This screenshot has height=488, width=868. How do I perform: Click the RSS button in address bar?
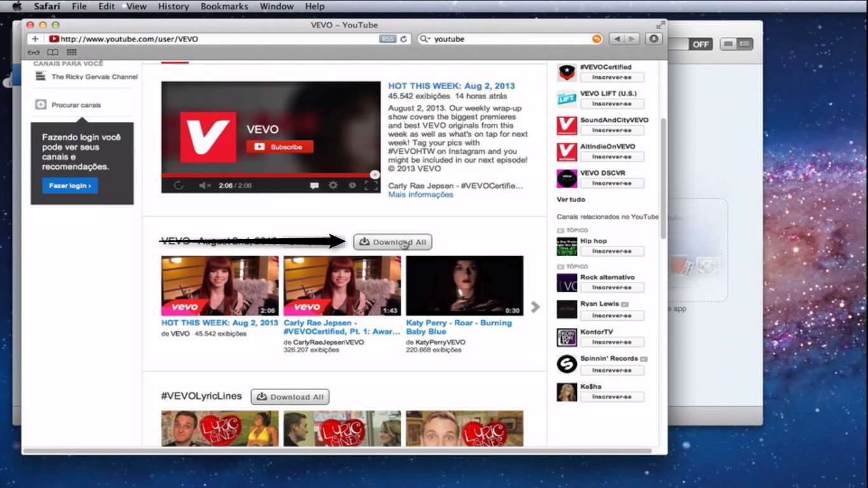[x=388, y=39]
